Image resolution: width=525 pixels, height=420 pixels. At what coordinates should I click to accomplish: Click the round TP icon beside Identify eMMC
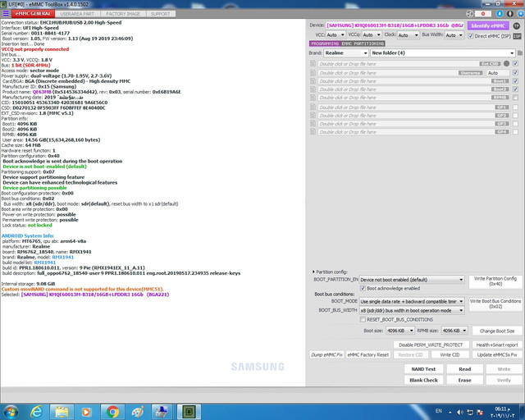click(x=517, y=25)
